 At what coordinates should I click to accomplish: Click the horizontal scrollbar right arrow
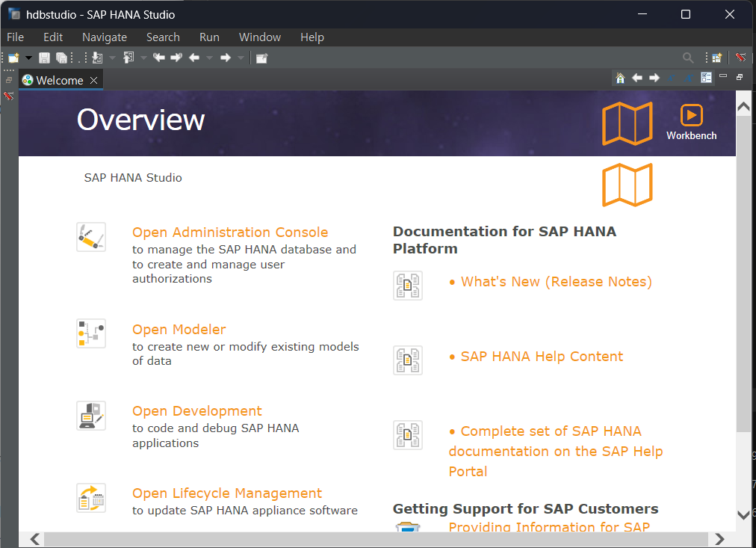[719, 539]
